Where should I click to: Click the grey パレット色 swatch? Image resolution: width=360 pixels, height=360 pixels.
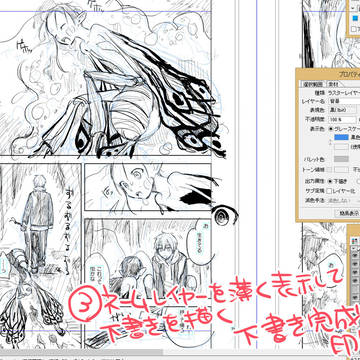pos(341,159)
